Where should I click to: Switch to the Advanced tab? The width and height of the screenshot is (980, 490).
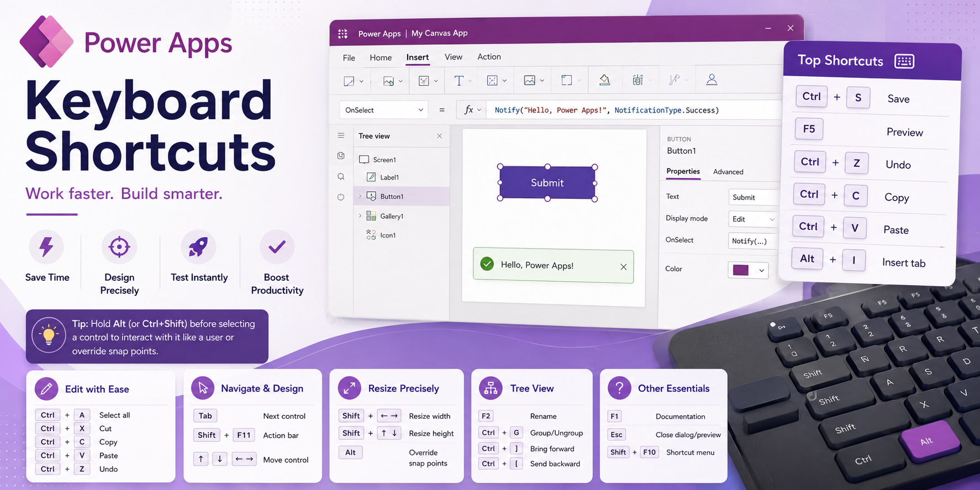click(x=728, y=172)
